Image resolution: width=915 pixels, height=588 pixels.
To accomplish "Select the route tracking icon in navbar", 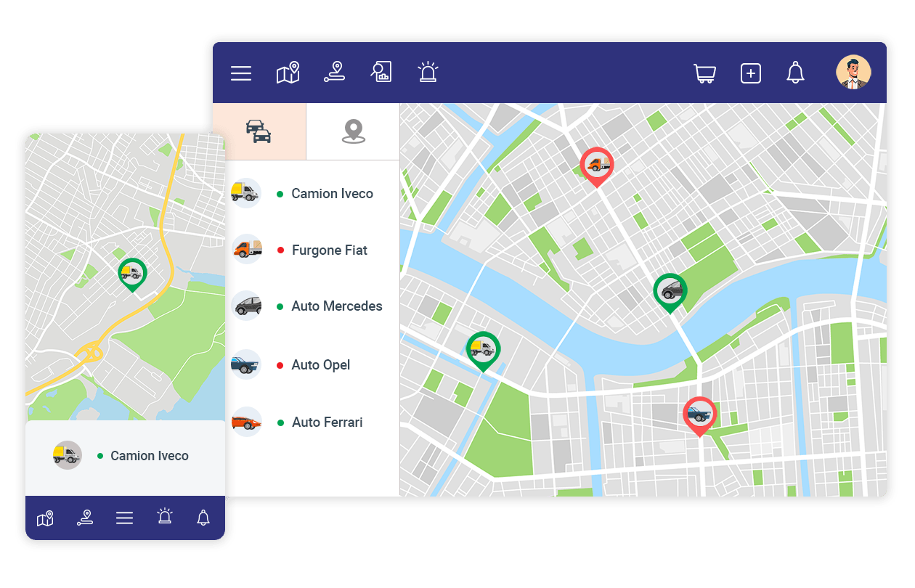I will coord(335,73).
